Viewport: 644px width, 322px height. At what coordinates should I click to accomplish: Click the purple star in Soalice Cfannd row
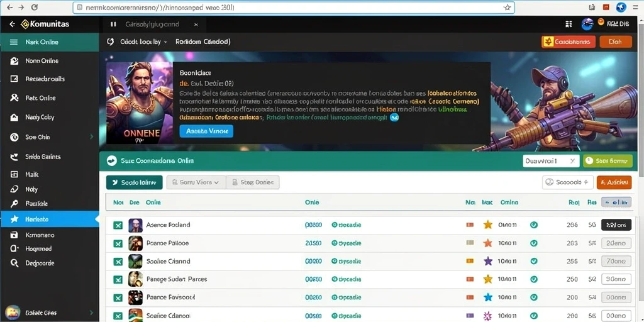coord(487,261)
